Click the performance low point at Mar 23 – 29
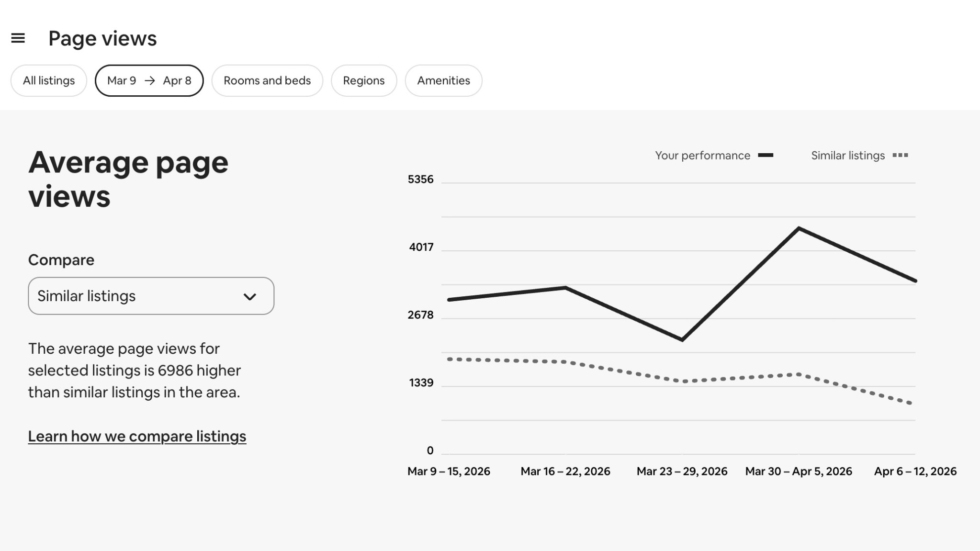The height and width of the screenshot is (551, 980). (x=682, y=340)
